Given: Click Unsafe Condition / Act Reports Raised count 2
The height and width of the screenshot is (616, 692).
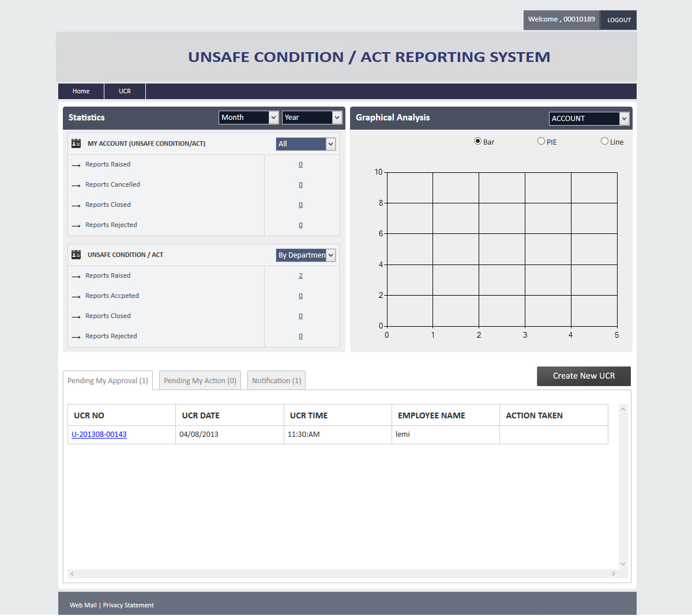Looking at the screenshot, I should pyautogui.click(x=300, y=276).
